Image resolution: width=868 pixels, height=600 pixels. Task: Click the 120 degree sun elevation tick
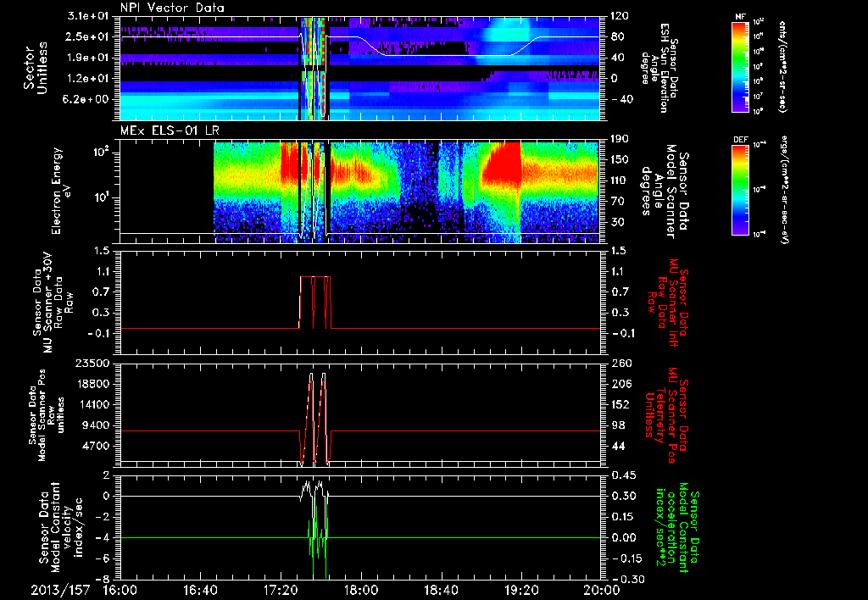point(621,16)
